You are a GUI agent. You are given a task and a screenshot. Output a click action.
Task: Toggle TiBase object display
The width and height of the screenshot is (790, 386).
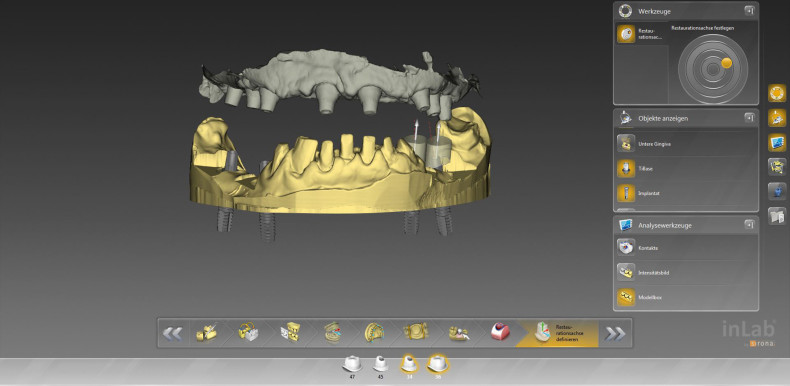[687, 168]
